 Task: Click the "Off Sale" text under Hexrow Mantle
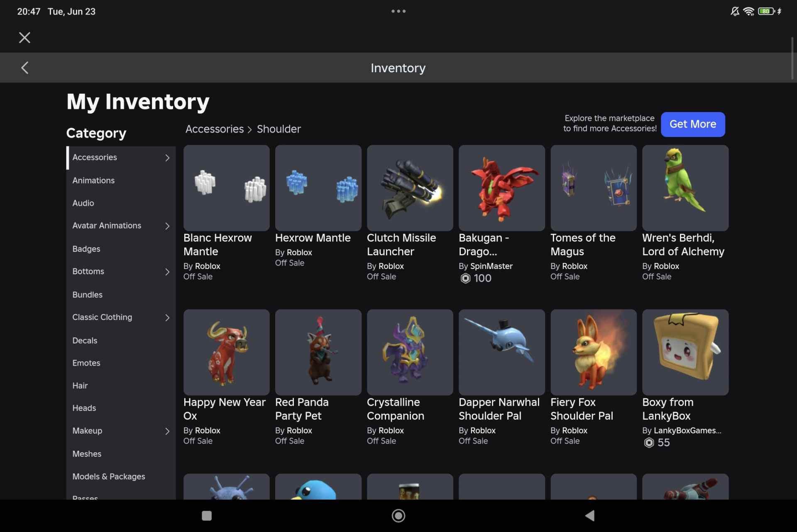coord(290,263)
